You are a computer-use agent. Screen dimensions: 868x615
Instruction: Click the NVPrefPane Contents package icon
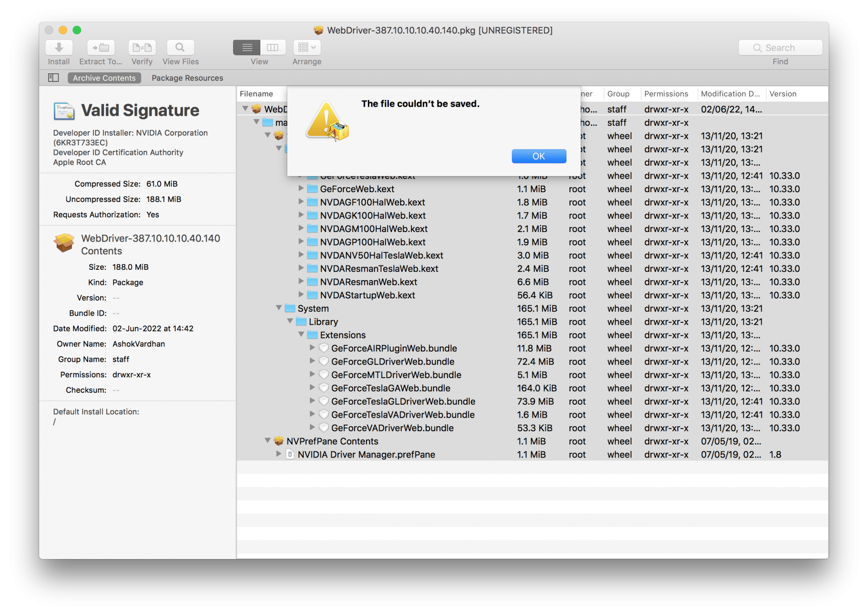pyautogui.click(x=279, y=441)
